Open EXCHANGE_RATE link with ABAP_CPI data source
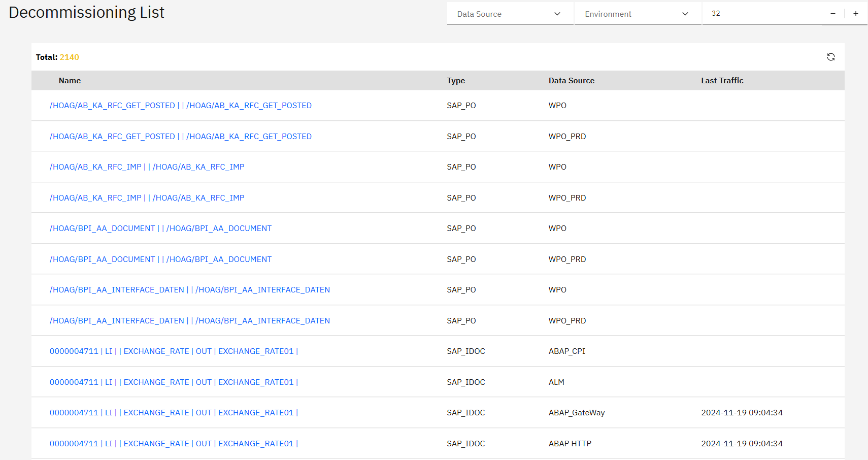The image size is (868, 460). click(x=174, y=351)
